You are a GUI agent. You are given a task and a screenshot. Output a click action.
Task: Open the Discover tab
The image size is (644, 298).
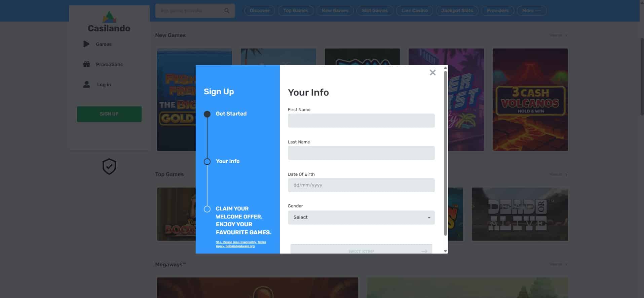[x=260, y=11]
